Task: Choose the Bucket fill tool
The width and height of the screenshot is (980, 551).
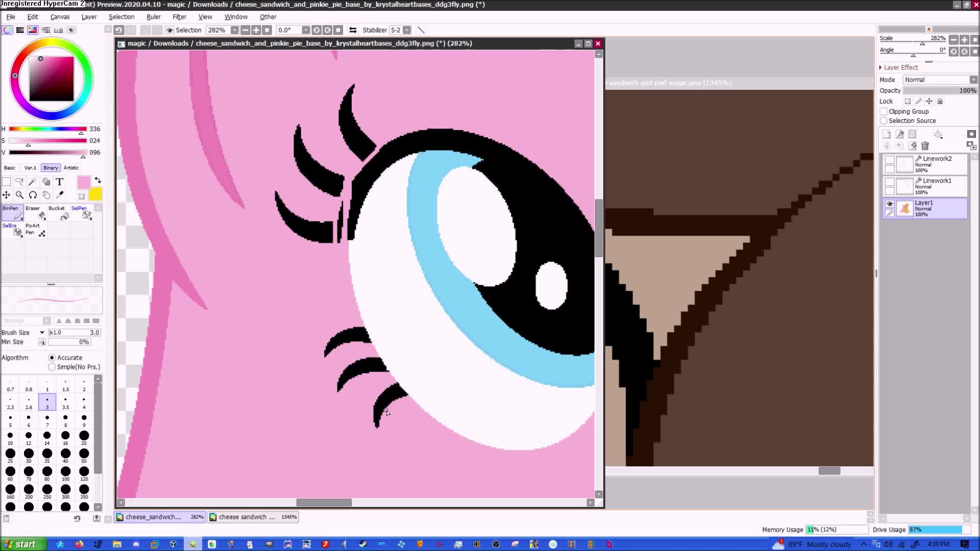Action: click(x=59, y=213)
